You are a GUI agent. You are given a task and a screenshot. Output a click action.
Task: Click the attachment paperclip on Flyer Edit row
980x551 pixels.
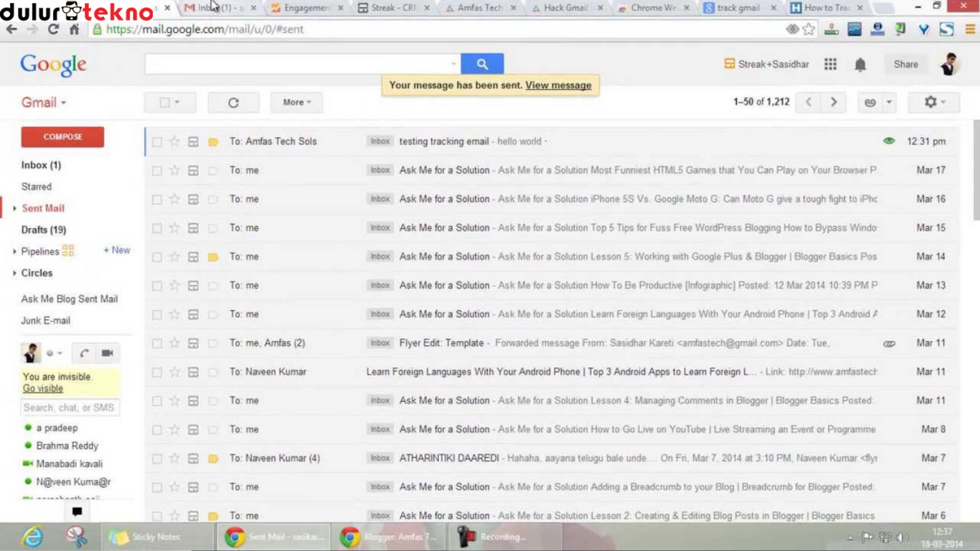click(x=890, y=344)
